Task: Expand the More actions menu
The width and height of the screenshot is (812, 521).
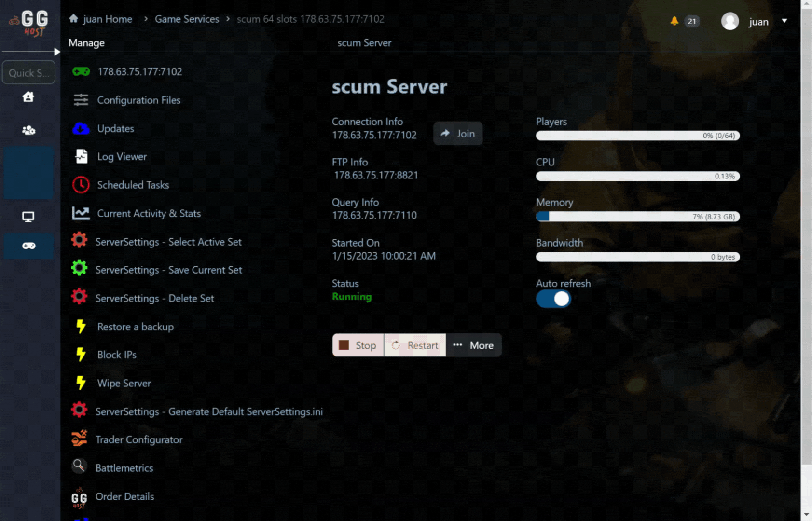Action: 474,345
